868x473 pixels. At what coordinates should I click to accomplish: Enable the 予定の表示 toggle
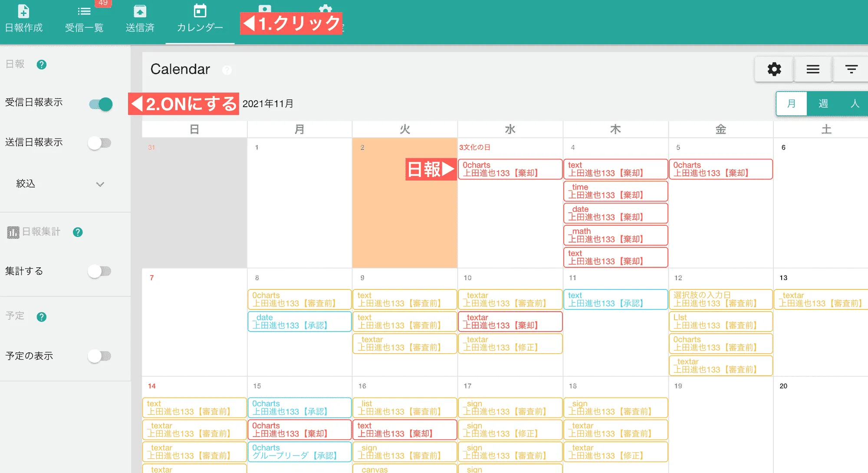(99, 356)
